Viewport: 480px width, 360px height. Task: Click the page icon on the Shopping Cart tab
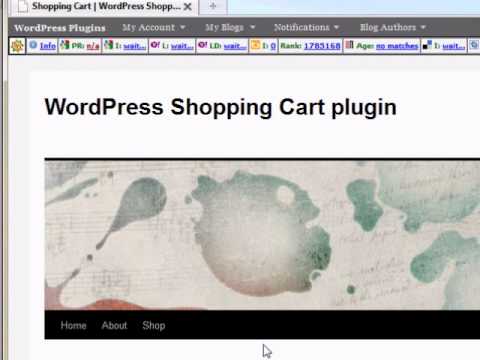tap(23, 6)
